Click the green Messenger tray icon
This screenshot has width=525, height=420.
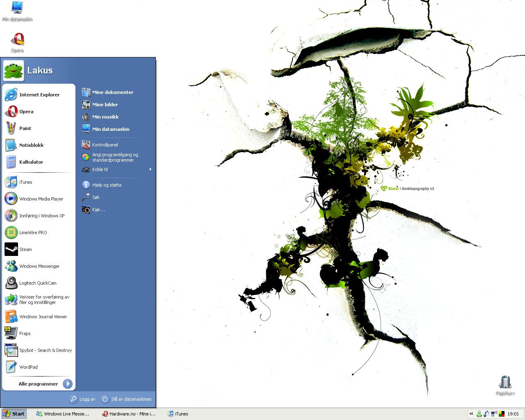(x=479, y=414)
